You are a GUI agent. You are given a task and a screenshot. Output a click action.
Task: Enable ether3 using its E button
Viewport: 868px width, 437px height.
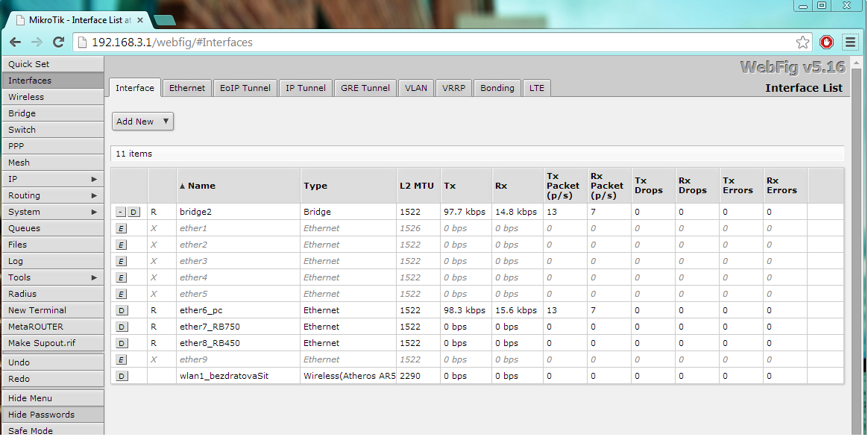click(x=122, y=261)
